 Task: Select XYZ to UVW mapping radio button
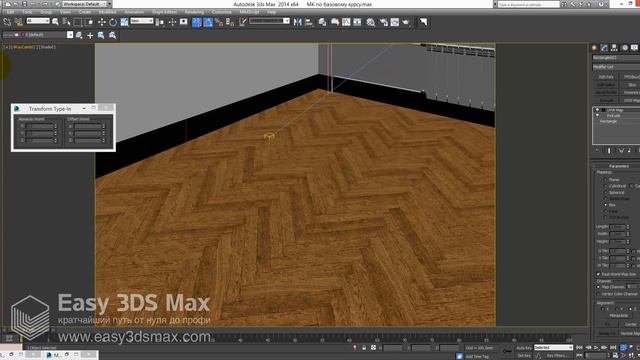[x=606, y=217]
